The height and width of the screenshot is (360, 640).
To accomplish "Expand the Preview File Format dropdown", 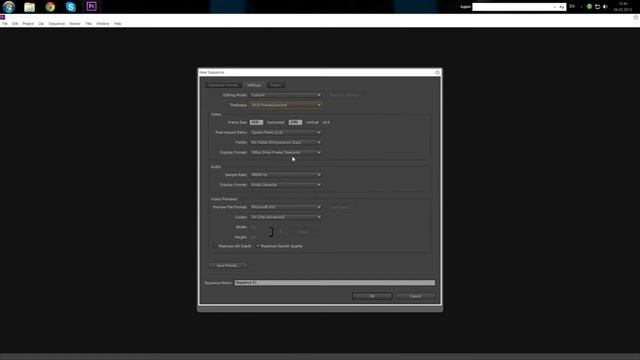I will pyautogui.click(x=285, y=207).
